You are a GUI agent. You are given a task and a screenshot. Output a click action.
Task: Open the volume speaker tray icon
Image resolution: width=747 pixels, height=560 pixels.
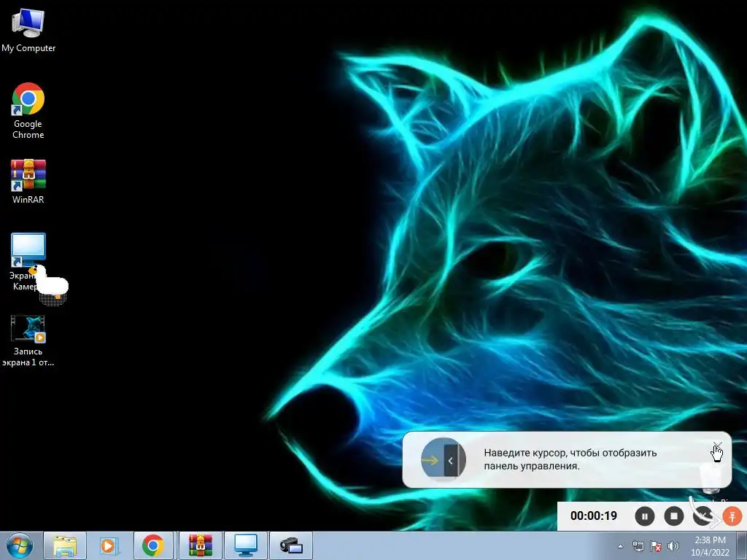[x=673, y=546]
